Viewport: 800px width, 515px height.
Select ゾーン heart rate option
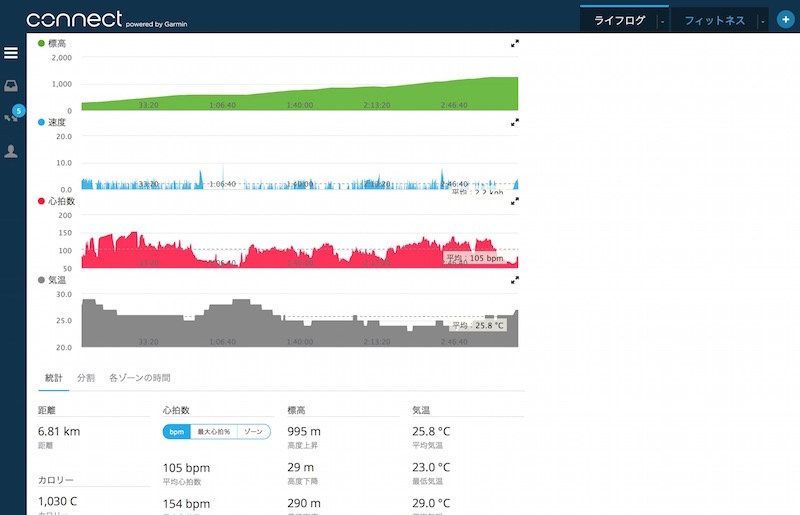(254, 432)
